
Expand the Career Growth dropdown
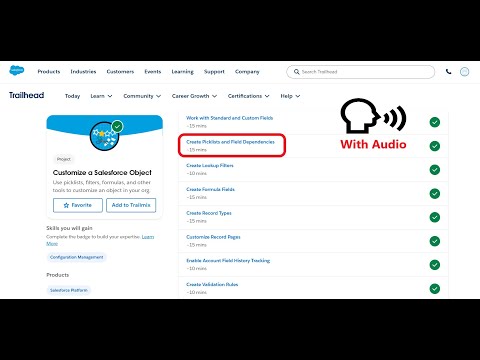[194, 96]
